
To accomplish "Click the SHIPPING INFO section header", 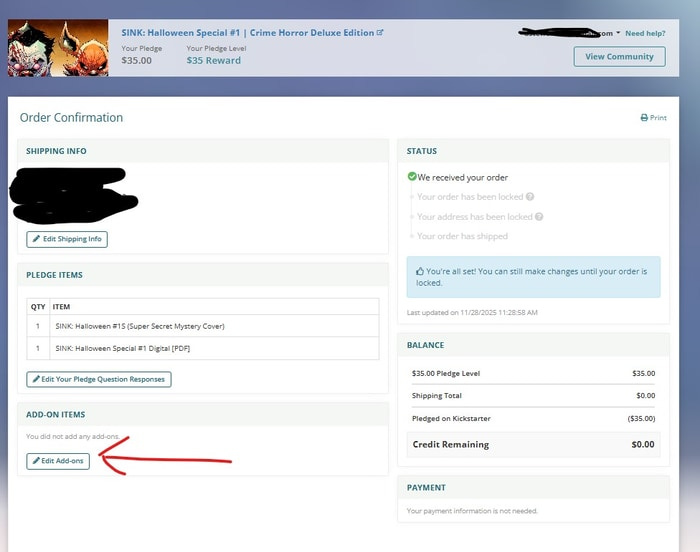I will coord(56,151).
